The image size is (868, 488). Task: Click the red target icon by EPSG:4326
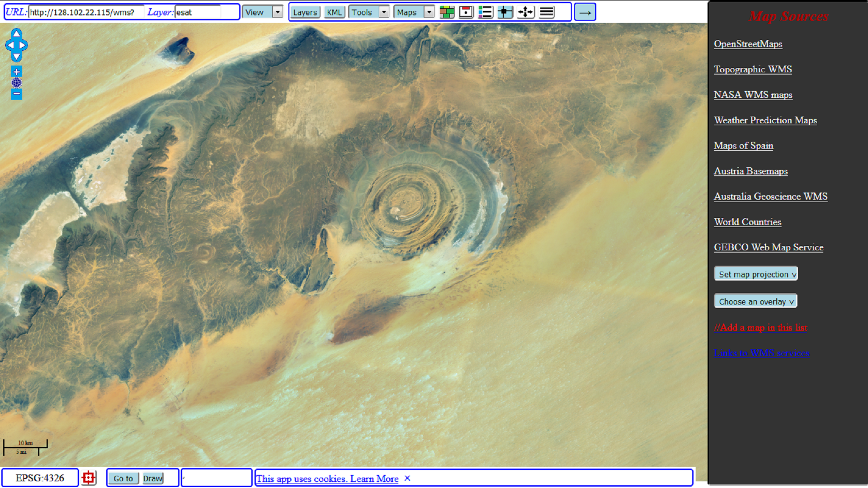(x=89, y=478)
